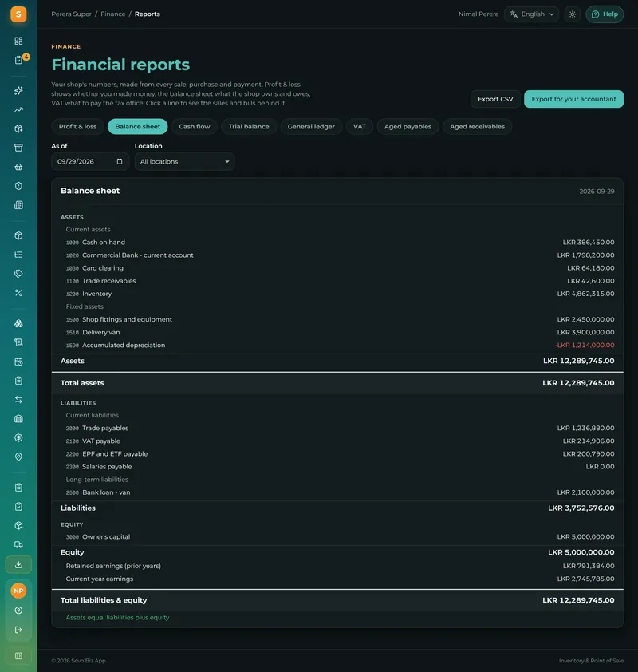Open the 2000 Trade payables line
Image resolution: width=638 pixels, height=672 pixels.
pyautogui.click(x=337, y=428)
